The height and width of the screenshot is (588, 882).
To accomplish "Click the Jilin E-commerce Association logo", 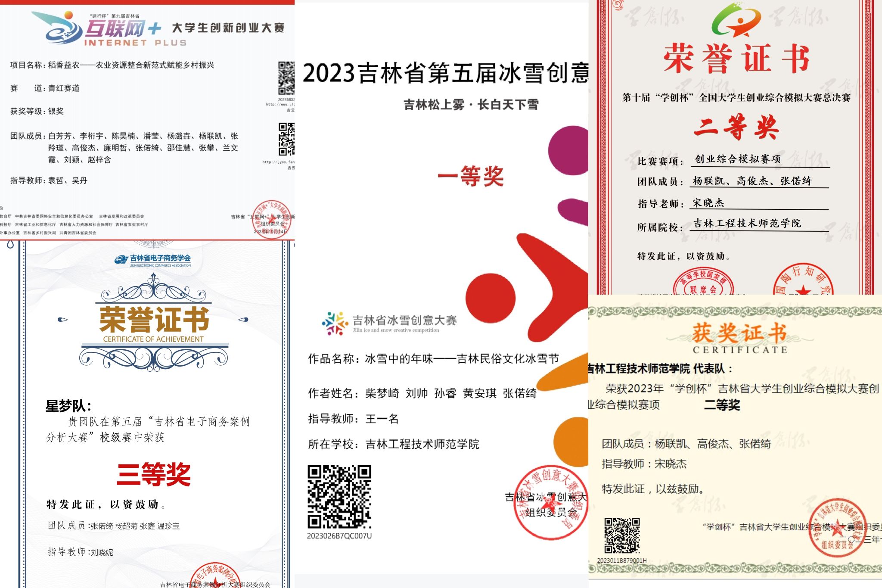I will pyautogui.click(x=153, y=260).
